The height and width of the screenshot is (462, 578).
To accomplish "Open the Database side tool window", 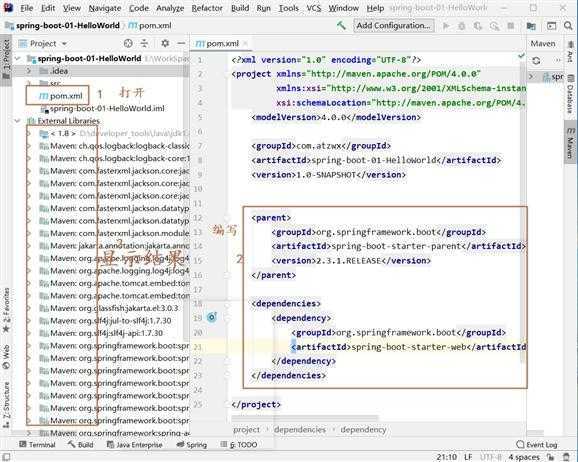I will (x=570, y=93).
